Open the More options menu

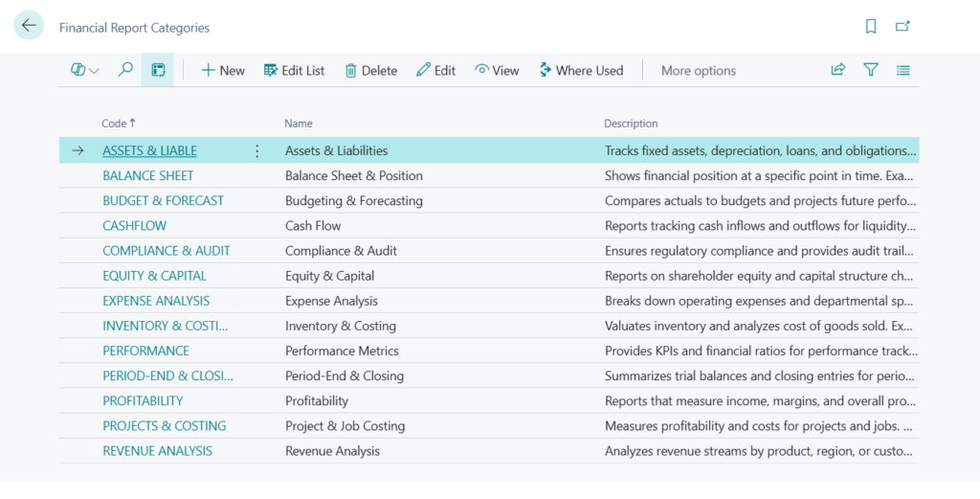(698, 71)
